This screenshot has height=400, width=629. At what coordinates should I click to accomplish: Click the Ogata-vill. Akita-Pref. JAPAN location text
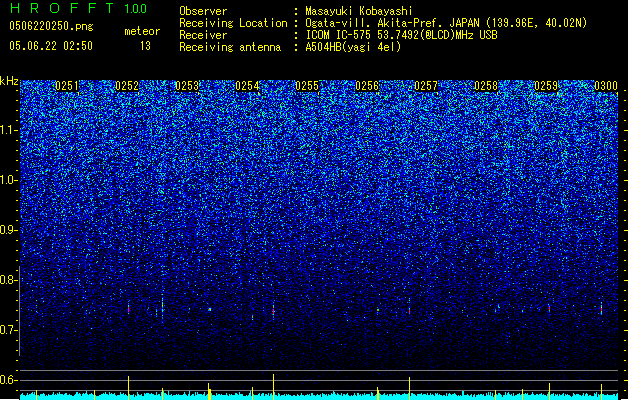pos(446,23)
